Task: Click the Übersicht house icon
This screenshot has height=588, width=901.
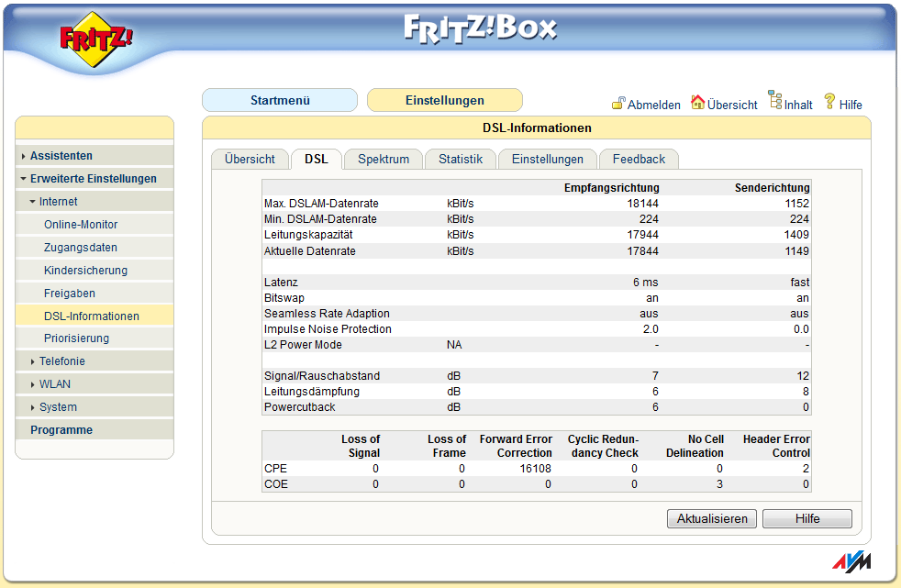Action: [697, 102]
